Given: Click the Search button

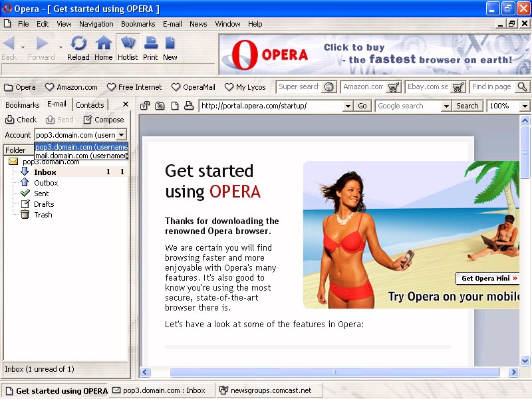Looking at the screenshot, I should (467, 106).
